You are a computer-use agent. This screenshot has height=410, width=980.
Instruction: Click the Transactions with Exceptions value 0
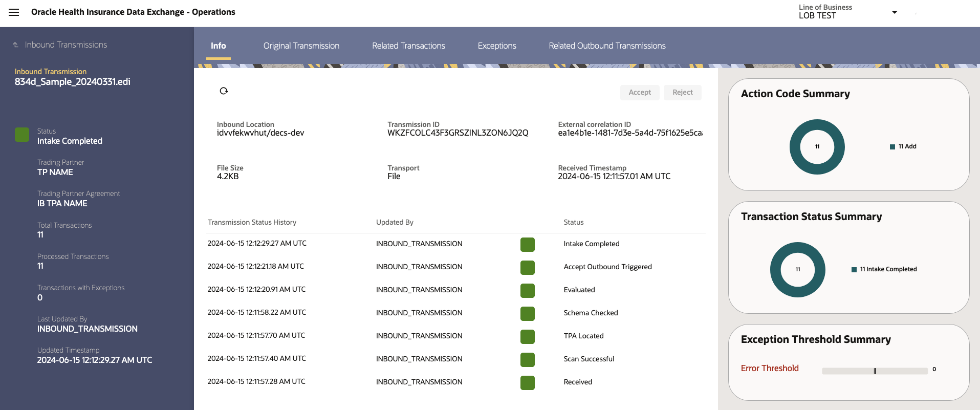(40, 298)
